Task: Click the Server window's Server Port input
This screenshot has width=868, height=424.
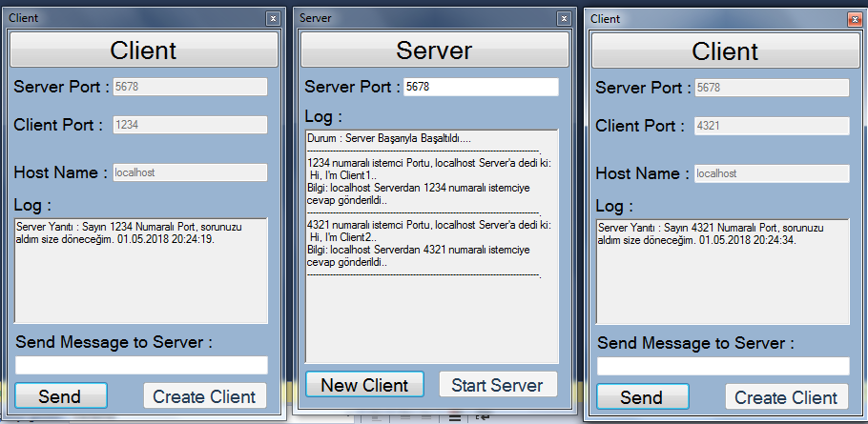Action: (x=480, y=87)
